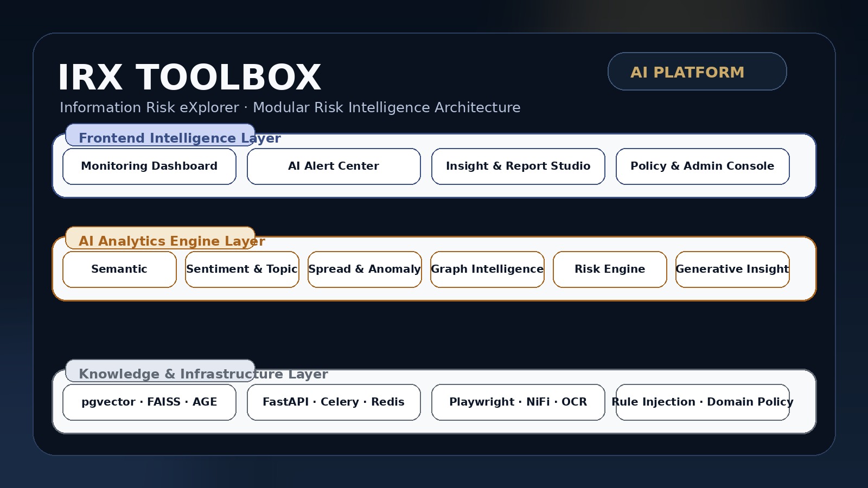Select the Frontend Intelligence Layer header

(x=180, y=138)
